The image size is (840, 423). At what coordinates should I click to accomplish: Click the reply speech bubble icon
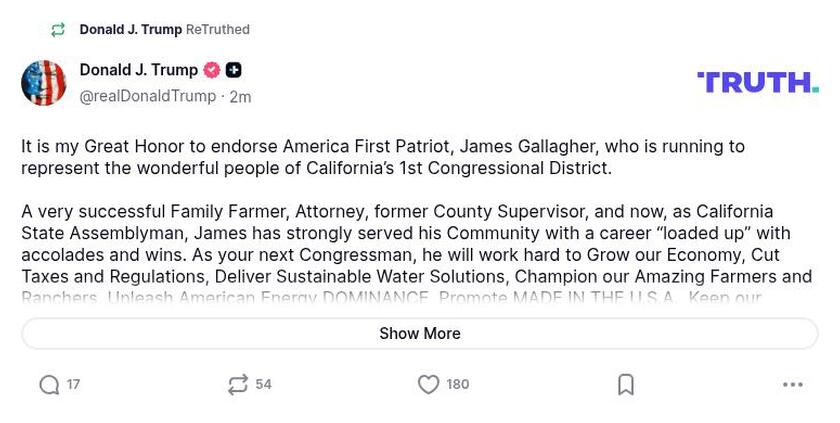coord(49,385)
